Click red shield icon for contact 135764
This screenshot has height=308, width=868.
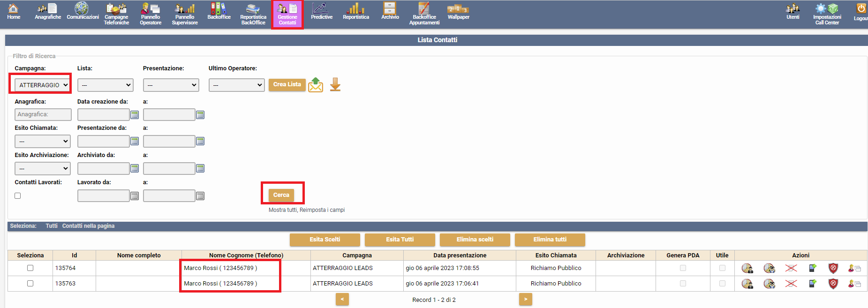tap(833, 268)
